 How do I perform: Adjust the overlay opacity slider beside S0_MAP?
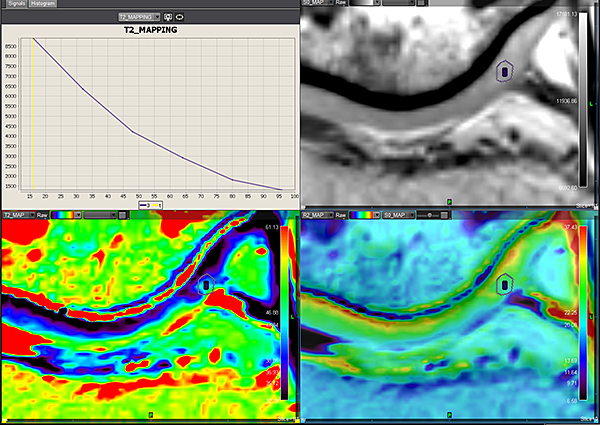click(x=432, y=215)
